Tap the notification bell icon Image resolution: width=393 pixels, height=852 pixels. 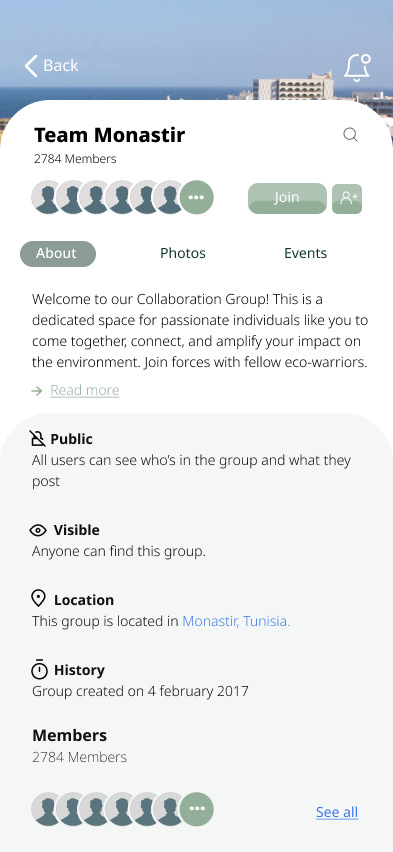pyautogui.click(x=357, y=67)
